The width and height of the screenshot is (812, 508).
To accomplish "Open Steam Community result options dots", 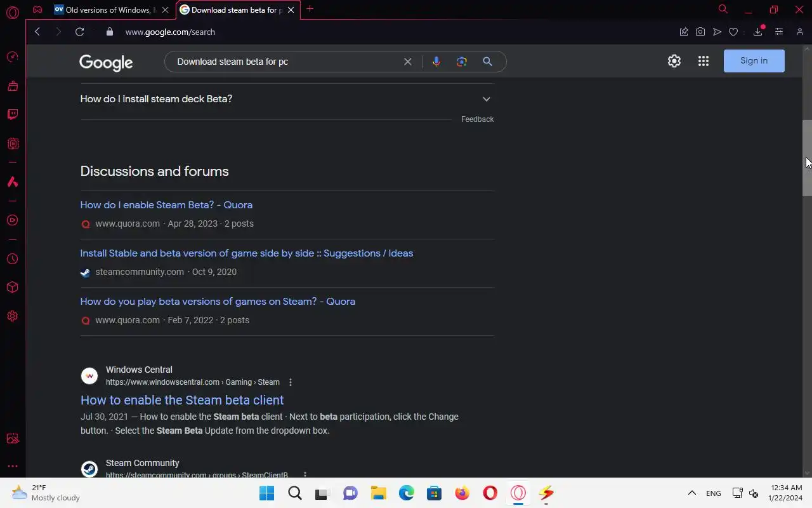I will point(305,475).
